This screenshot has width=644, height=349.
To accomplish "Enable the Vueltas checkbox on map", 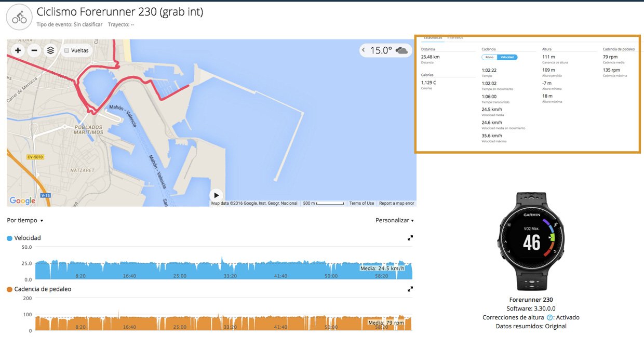I will point(66,51).
